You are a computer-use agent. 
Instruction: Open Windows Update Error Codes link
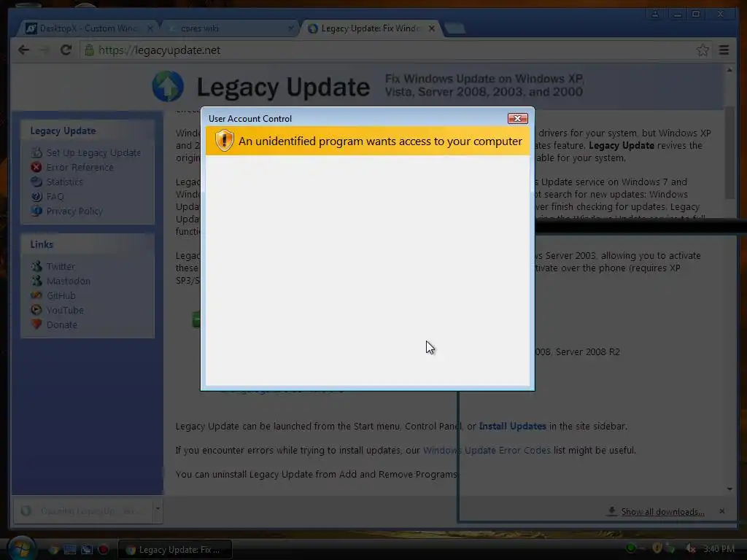487,450
